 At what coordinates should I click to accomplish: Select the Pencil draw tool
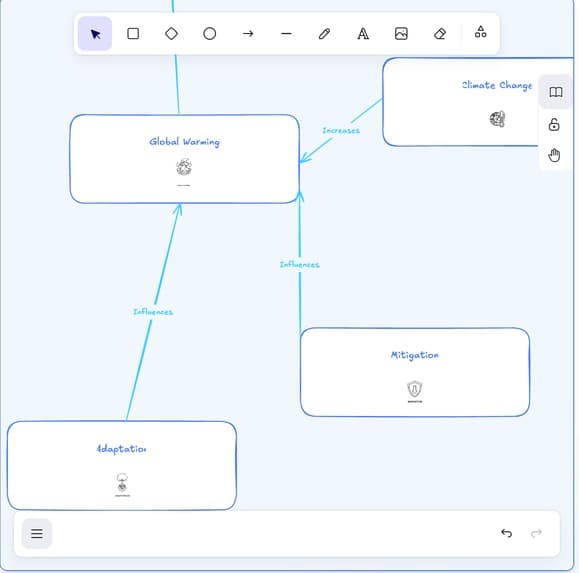click(x=325, y=34)
